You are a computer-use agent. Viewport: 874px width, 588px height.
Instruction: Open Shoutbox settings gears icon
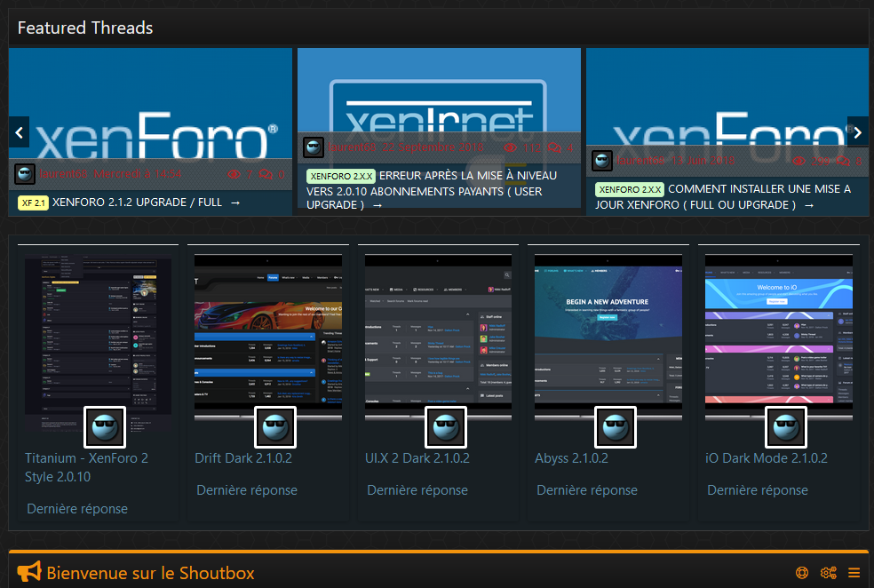tap(829, 572)
